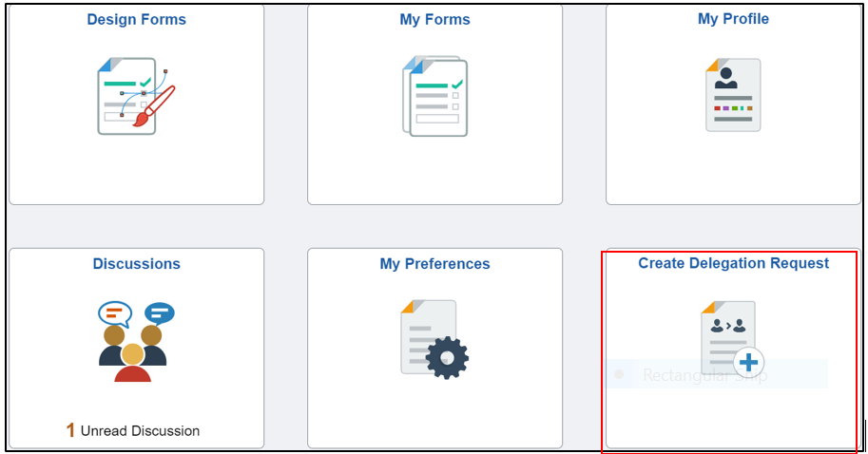Click the dark gear on My Preferences icon
Screen dimensions: 868x454
click(x=447, y=357)
